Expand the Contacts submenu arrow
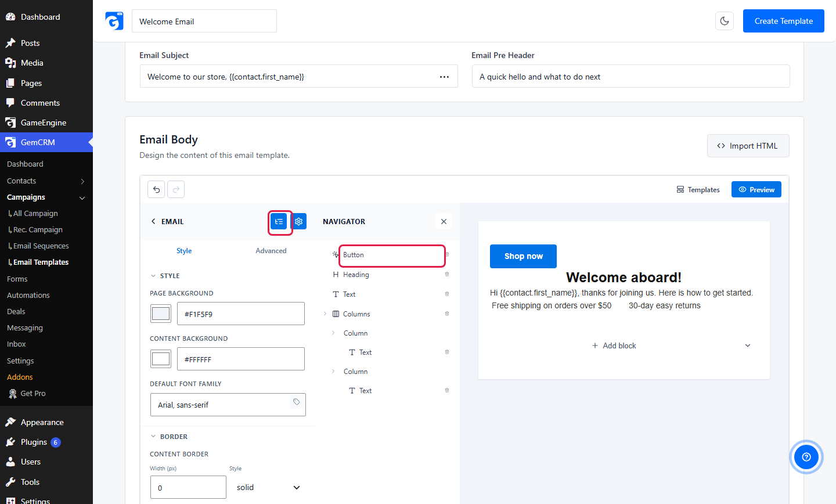This screenshot has height=504, width=836. [82, 181]
